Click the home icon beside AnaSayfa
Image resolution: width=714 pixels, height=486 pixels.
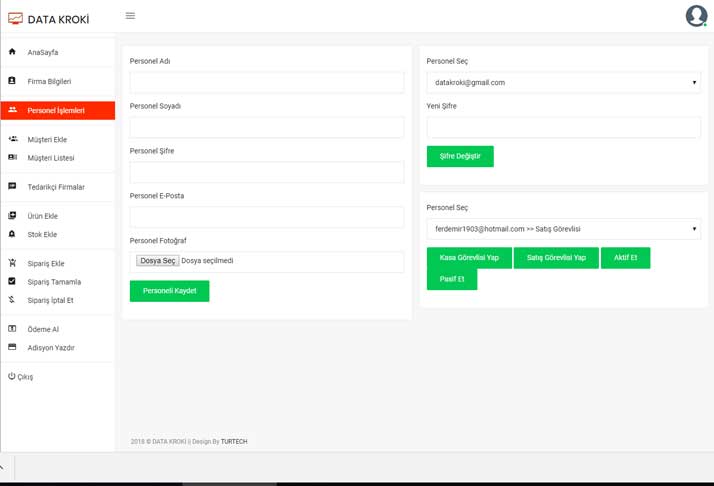point(12,52)
